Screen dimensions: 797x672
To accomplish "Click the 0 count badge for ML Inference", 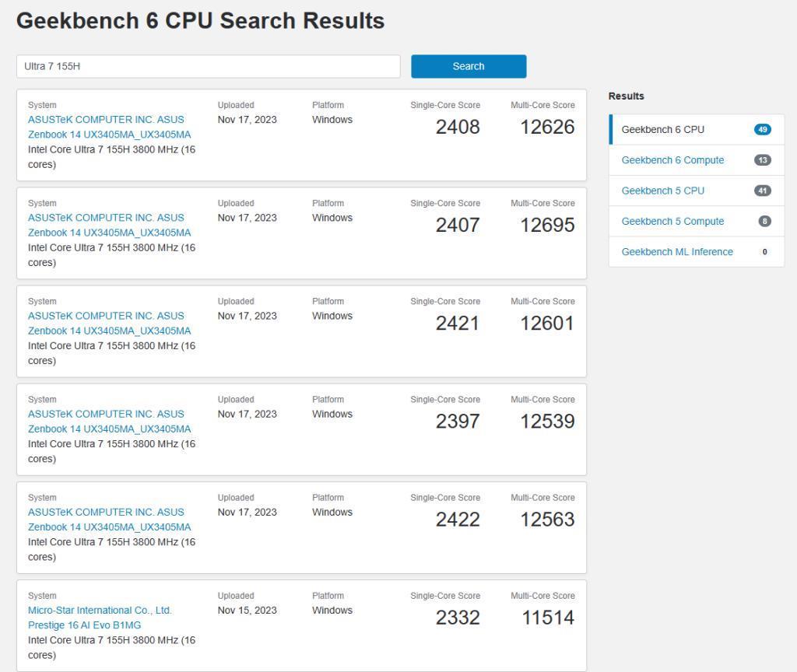I will pos(764,252).
